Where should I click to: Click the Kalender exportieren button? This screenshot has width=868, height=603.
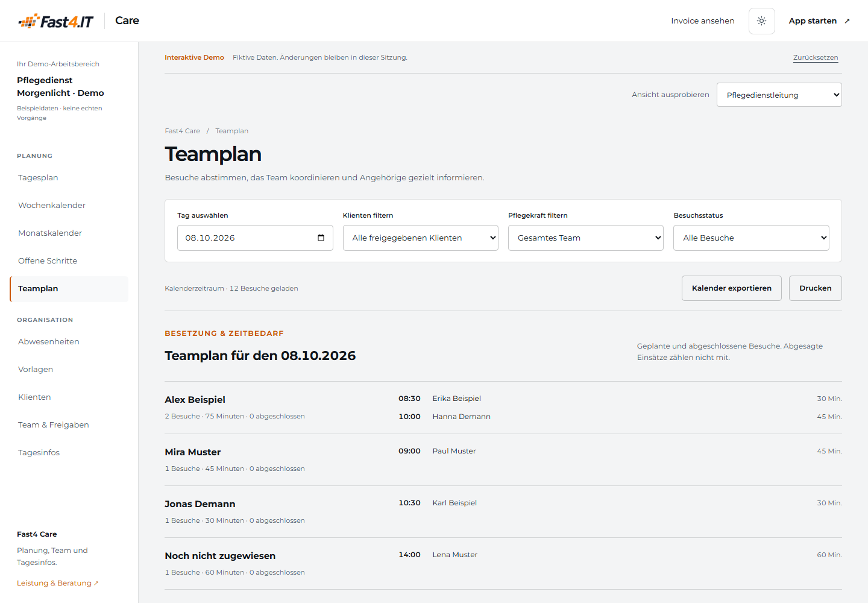coord(732,288)
